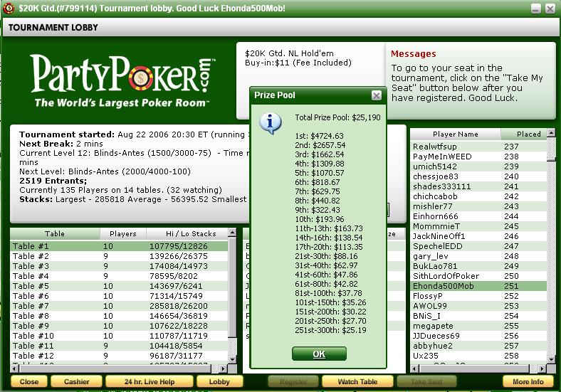Viewport: 561px width, 392px height.
Task: Click down arrow of player list scrollbar
Action: [551, 359]
